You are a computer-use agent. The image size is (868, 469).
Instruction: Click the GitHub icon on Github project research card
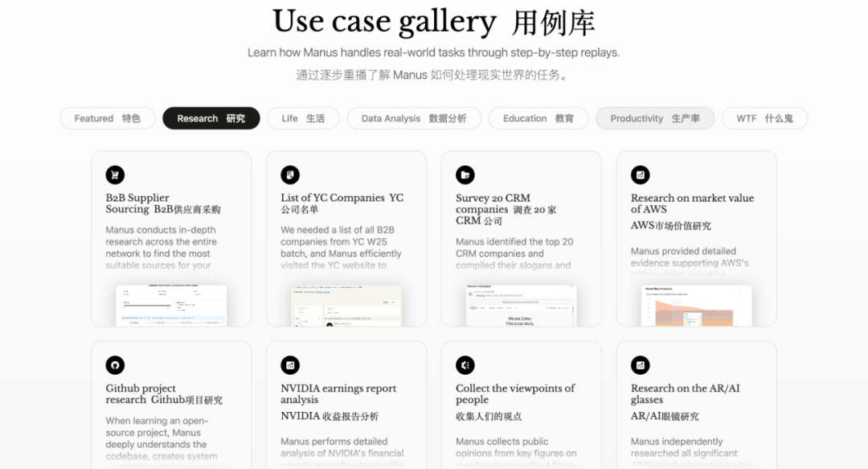click(x=115, y=365)
